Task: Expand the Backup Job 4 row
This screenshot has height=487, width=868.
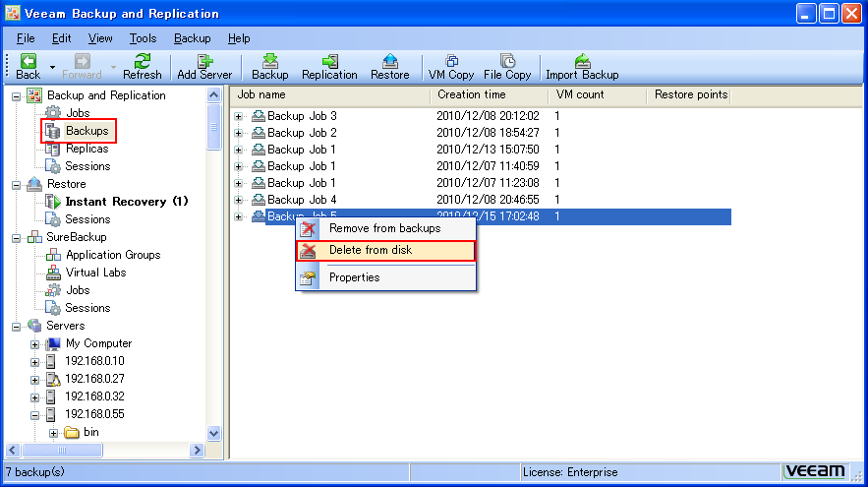Action: click(239, 200)
